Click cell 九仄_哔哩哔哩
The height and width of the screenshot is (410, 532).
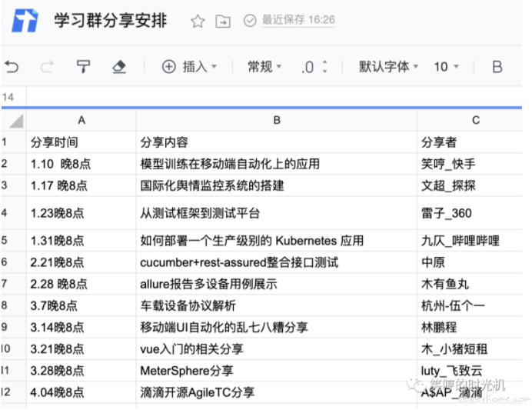[x=470, y=241]
